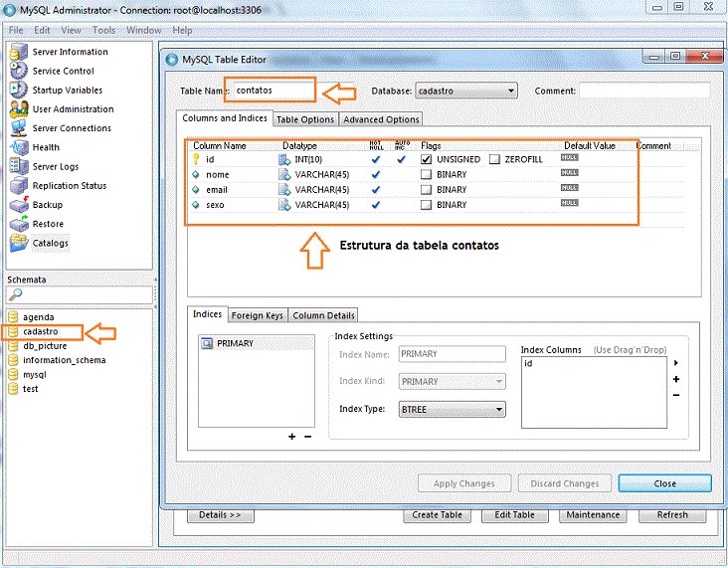Screen dimensions: 728x568
Task: Click the Index Name field
Action: [452, 354]
